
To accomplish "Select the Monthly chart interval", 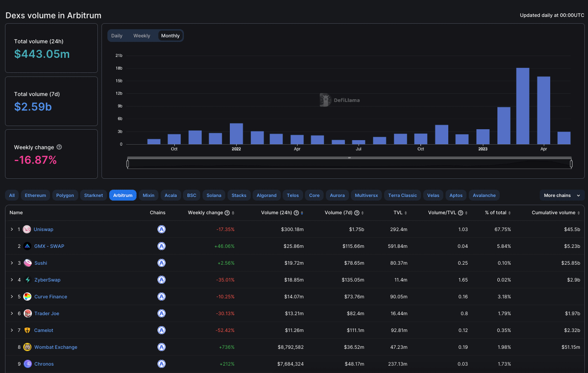I will 170,36.
